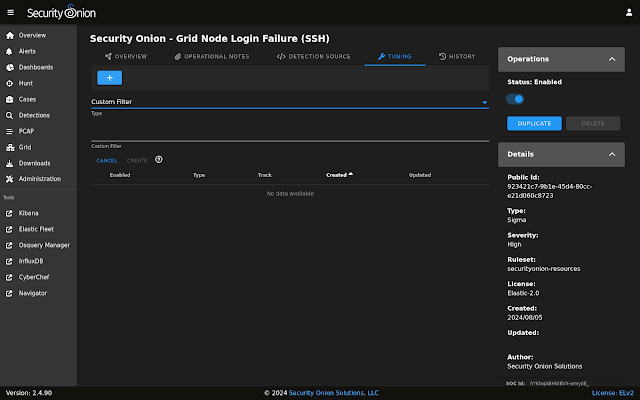640x400 pixels.
Task: Launch InfluxDB external link icon
Action: (x=9, y=261)
